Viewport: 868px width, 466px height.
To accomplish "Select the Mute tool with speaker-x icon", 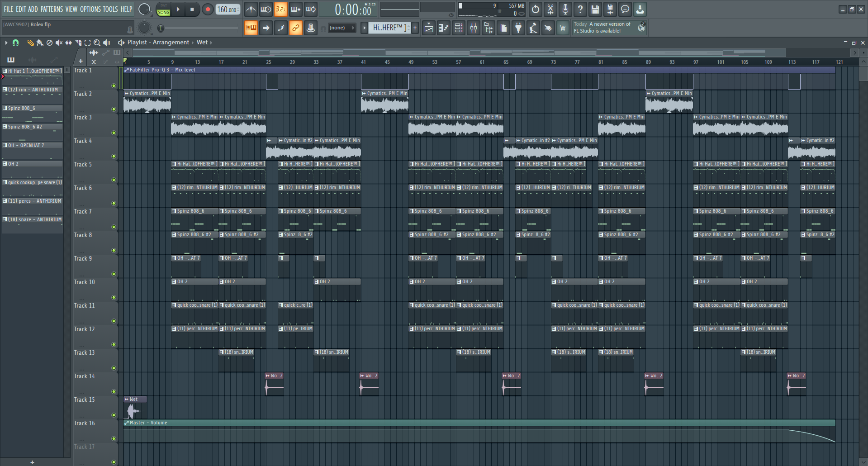I will 59,43.
